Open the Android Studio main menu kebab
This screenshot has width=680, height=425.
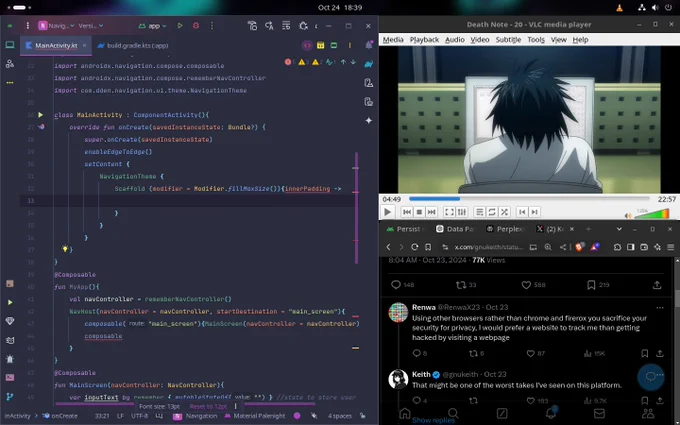[x=28, y=26]
